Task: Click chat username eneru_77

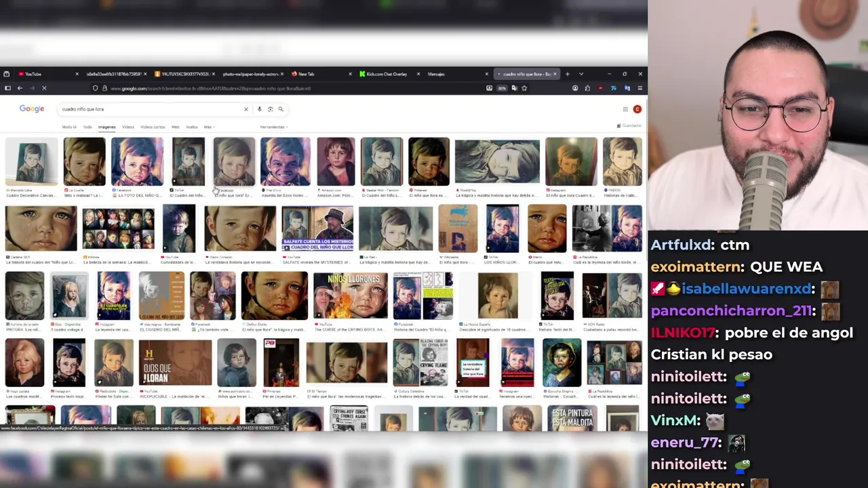Action: [684, 443]
